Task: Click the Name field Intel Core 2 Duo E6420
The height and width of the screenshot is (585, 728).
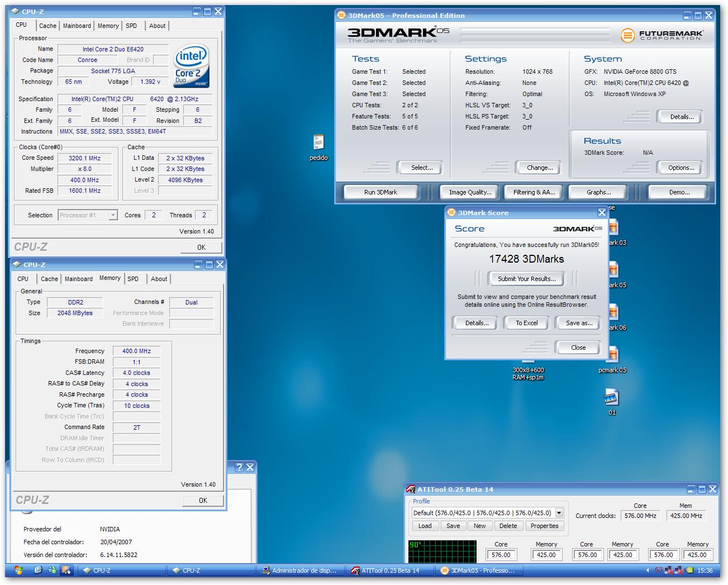Action: [113, 49]
